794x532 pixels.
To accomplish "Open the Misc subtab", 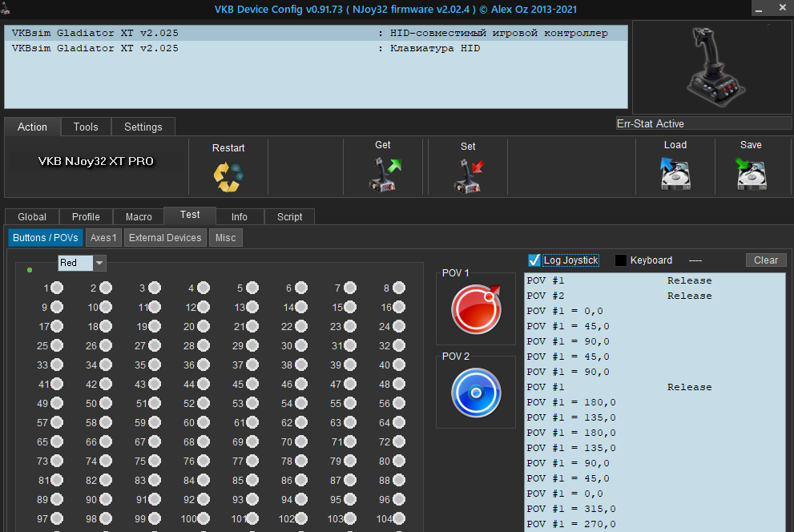I will click(x=226, y=238).
